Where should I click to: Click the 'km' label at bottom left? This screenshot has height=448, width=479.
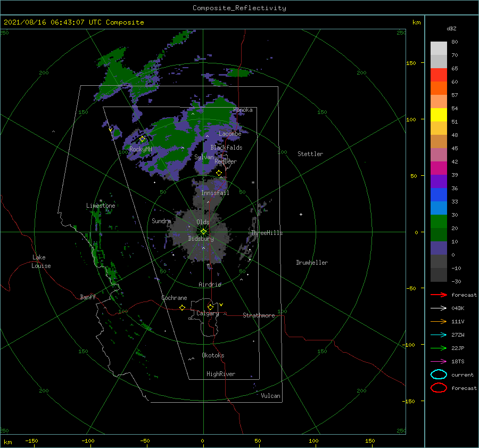[7, 442]
